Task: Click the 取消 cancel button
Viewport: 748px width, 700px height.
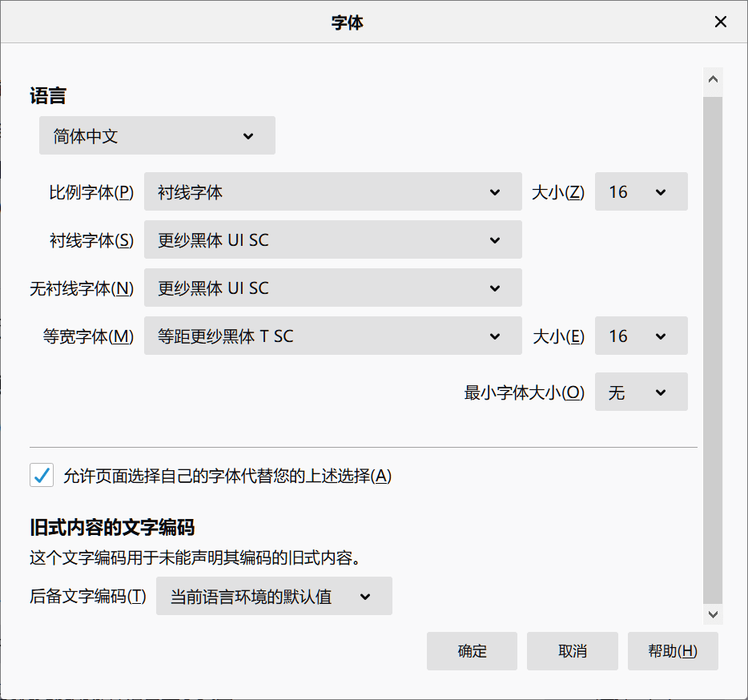Action: click(x=572, y=651)
